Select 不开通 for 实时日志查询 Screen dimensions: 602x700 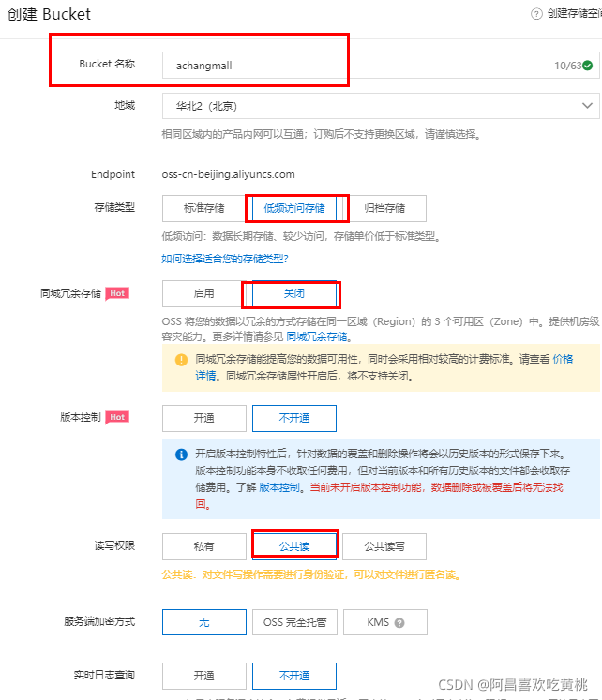294,676
